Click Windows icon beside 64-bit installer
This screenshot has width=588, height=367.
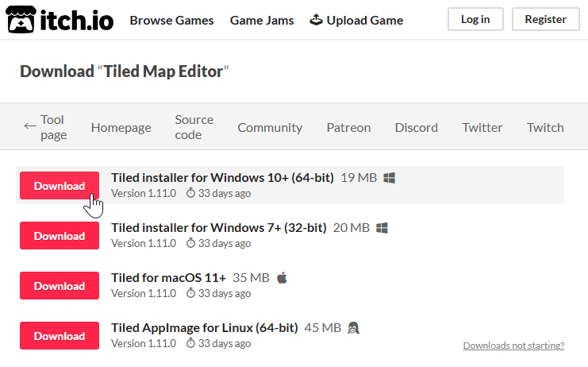click(390, 178)
